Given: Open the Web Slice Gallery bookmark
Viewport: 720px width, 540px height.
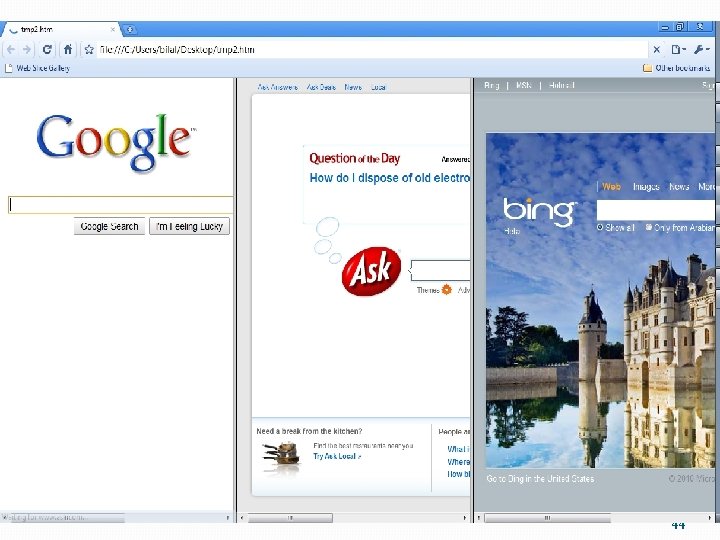Looking at the screenshot, I should click(x=38, y=68).
